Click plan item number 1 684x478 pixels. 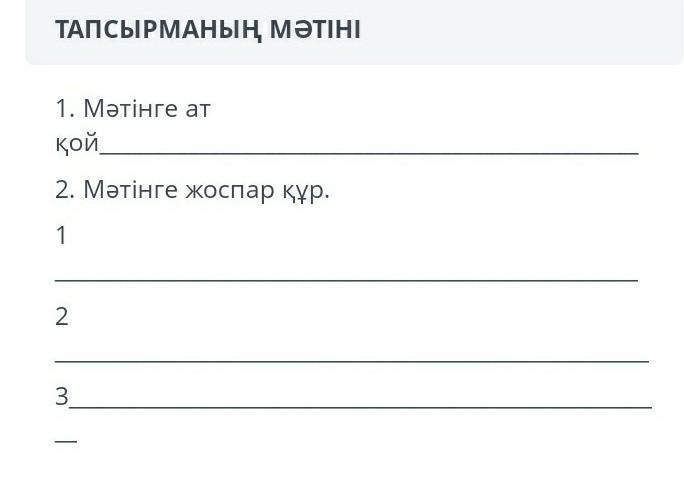click(62, 236)
